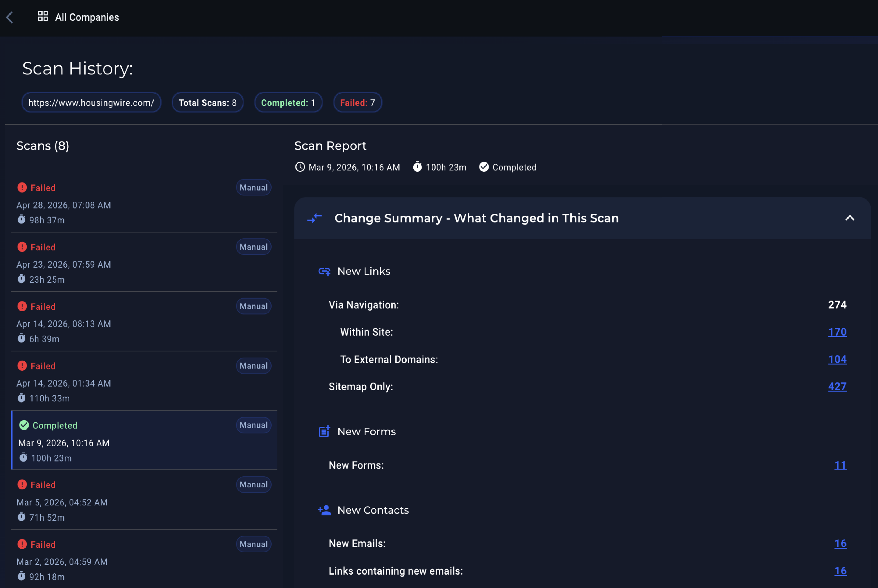Select the Apr 23, 2026, 07:59 AM scan
This screenshot has width=878, height=588.
[x=144, y=262]
